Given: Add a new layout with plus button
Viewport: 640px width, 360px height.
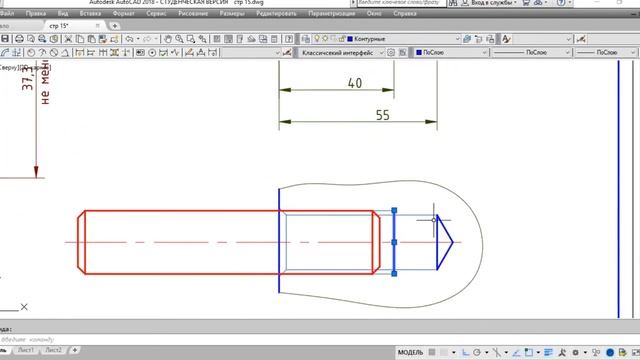Looking at the screenshot, I should [75, 350].
